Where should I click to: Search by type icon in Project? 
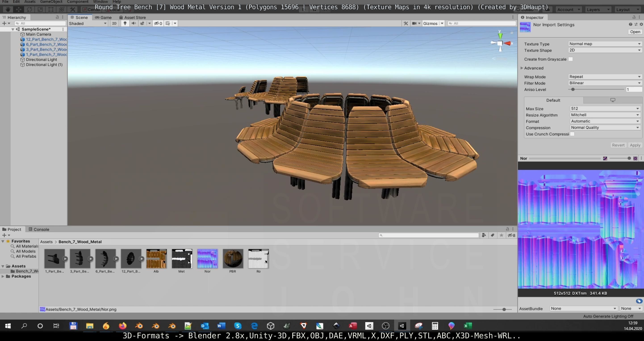484,235
